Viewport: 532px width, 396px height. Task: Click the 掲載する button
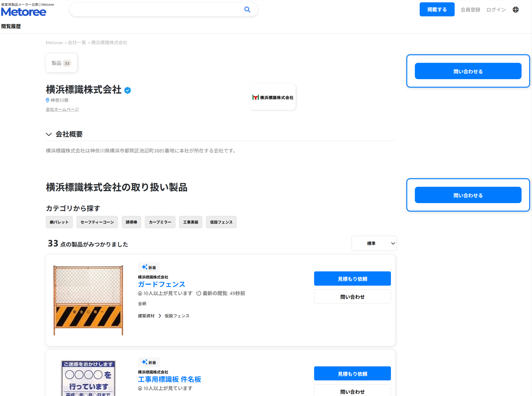pyautogui.click(x=437, y=10)
